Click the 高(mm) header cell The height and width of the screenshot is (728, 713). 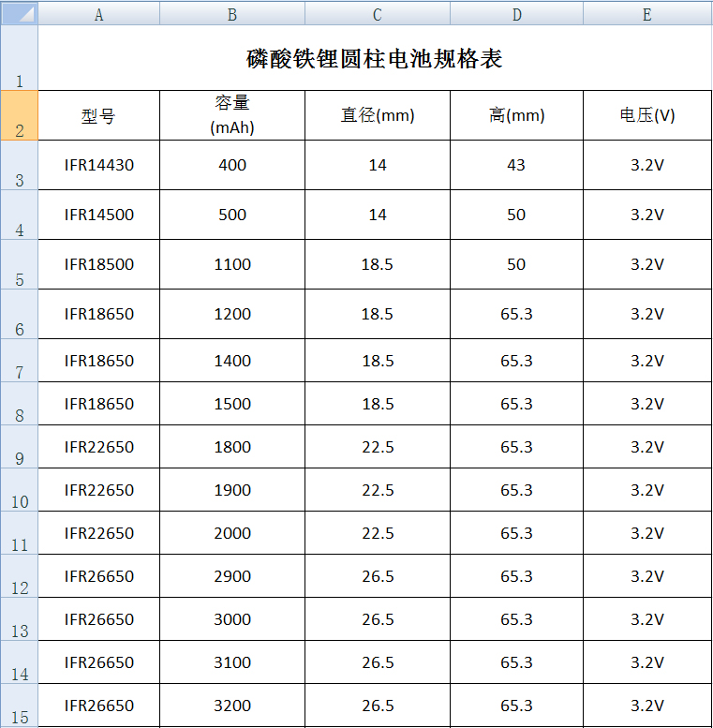[516, 115]
